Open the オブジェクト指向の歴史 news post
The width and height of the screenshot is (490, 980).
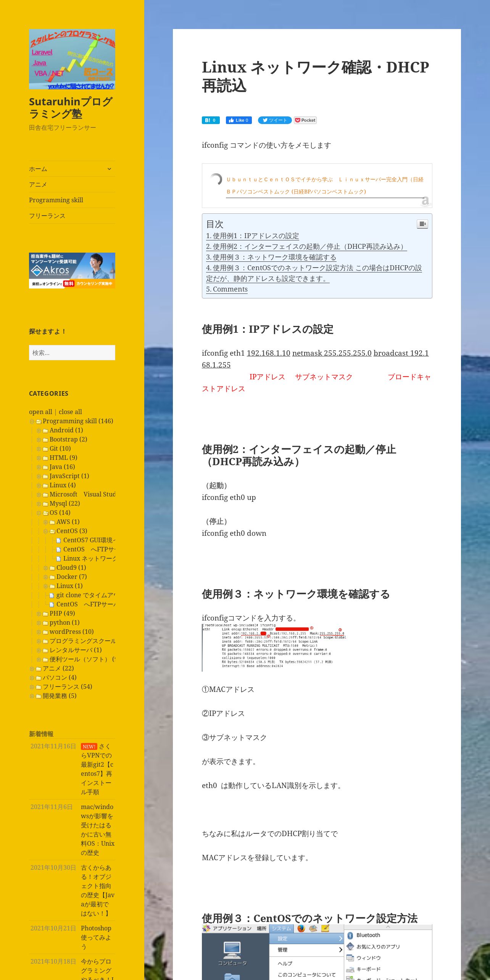click(x=97, y=890)
